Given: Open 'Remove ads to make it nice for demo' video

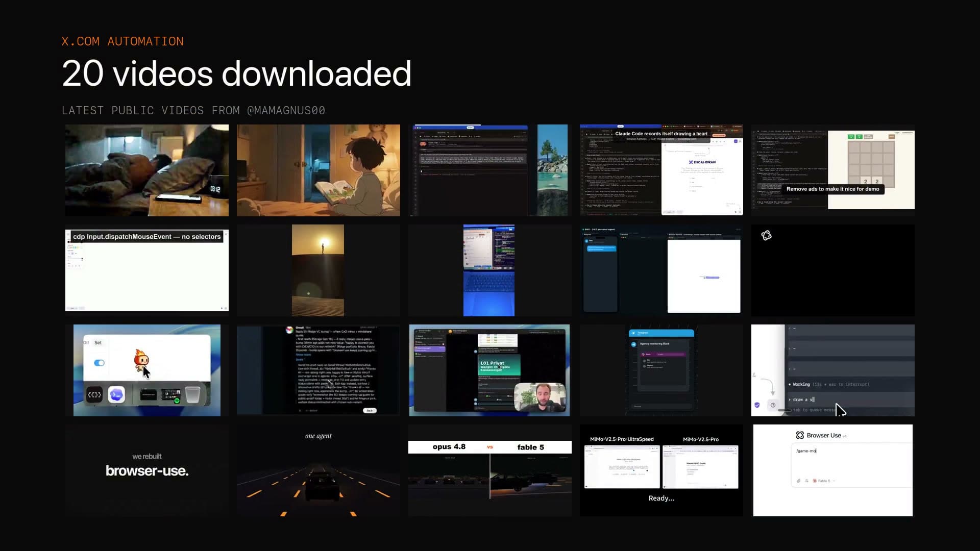Looking at the screenshot, I should (833, 170).
